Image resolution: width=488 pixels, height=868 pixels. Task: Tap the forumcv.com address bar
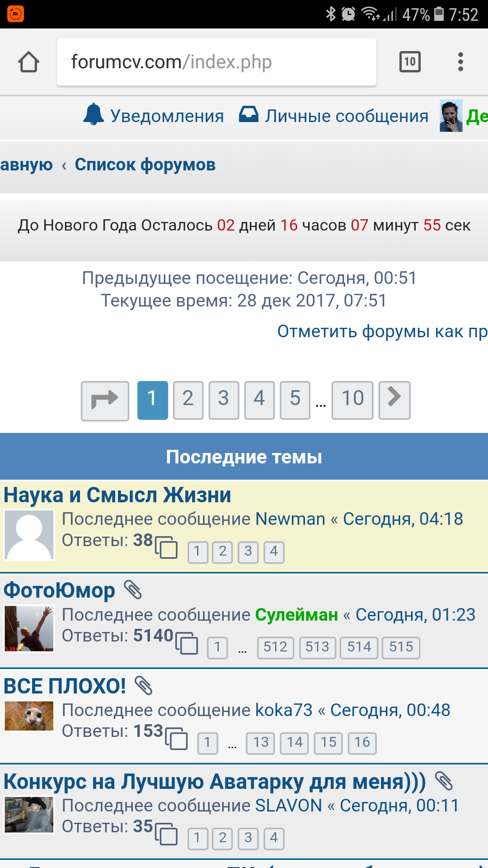216,62
